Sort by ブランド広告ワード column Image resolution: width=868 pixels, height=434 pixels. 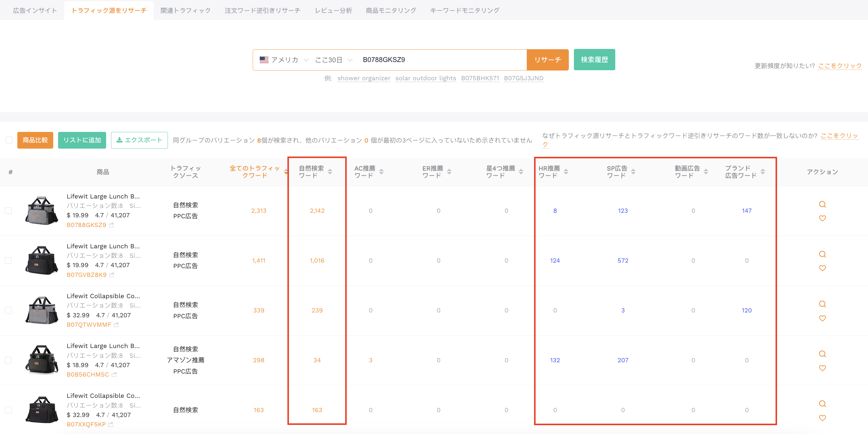coord(762,172)
